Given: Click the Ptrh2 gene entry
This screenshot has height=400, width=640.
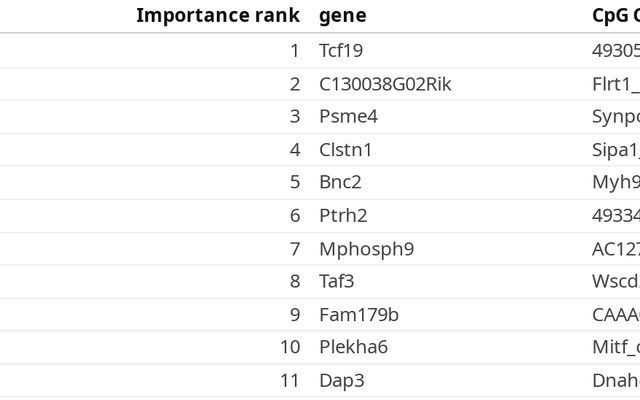Looking at the screenshot, I should pyautogui.click(x=343, y=215).
